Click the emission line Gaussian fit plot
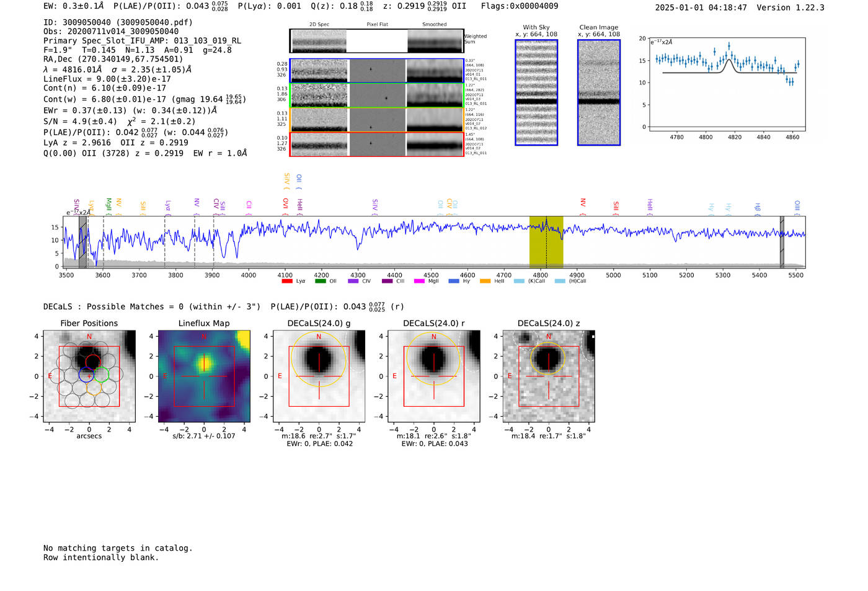This screenshot has height=591, width=868. point(727,85)
